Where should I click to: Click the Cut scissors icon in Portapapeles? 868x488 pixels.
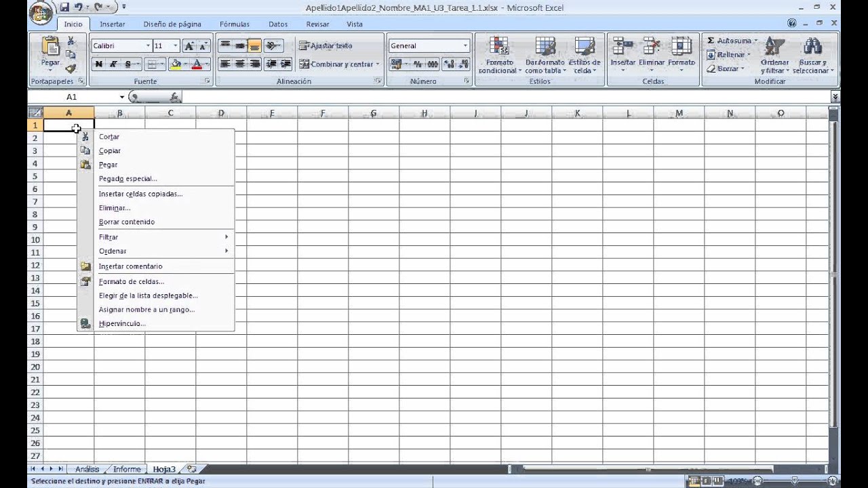pos(71,42)
